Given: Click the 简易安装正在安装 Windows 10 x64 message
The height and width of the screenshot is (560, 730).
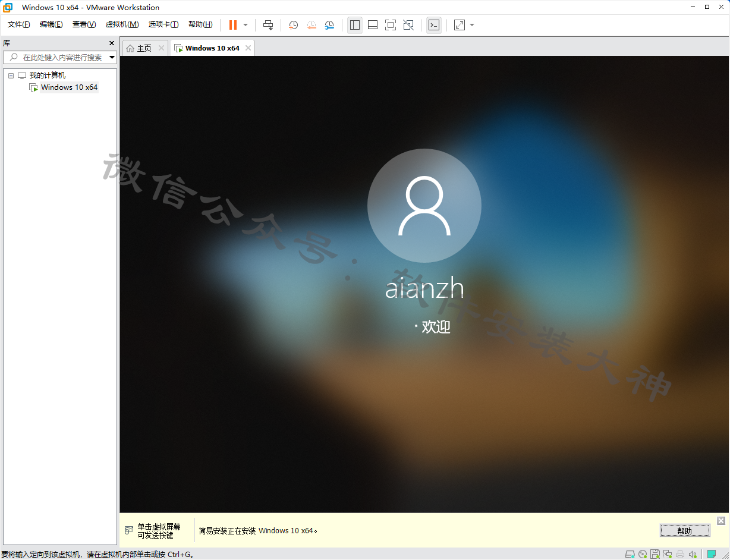Looking at the screenshot, I should pos(258,530).
